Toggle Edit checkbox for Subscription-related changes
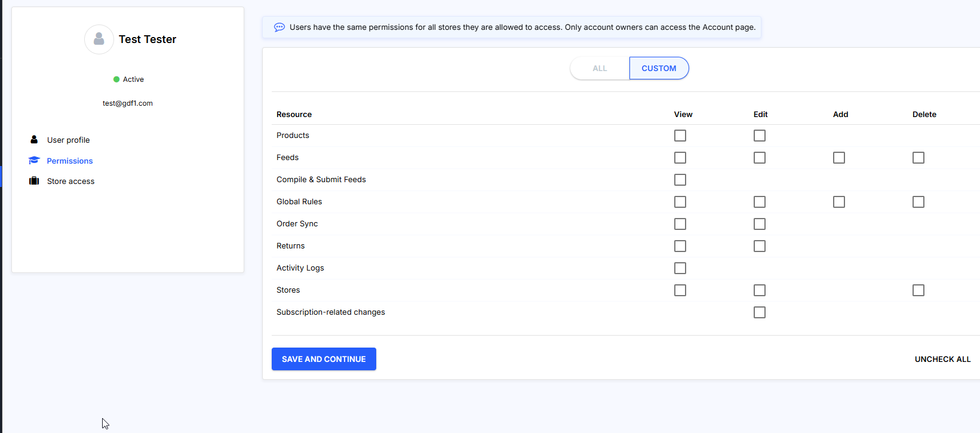Image resolution: width=980 pixels, height=433 pixels. [760, 312]
